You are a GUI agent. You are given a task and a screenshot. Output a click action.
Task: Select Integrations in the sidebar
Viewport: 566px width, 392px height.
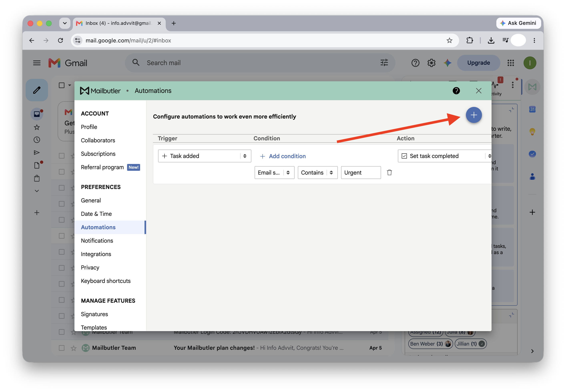click(96, 254)
